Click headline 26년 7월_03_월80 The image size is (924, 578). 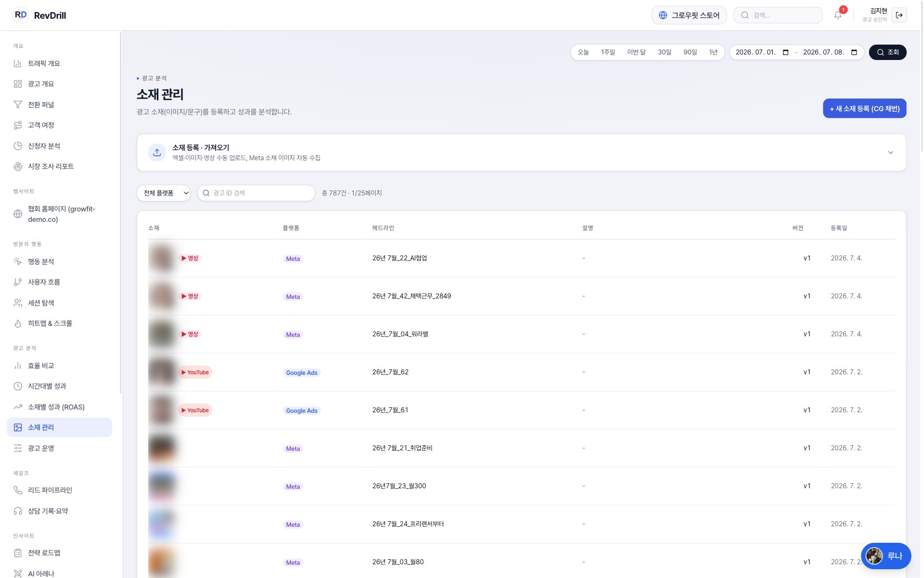(x=398, y=562)
